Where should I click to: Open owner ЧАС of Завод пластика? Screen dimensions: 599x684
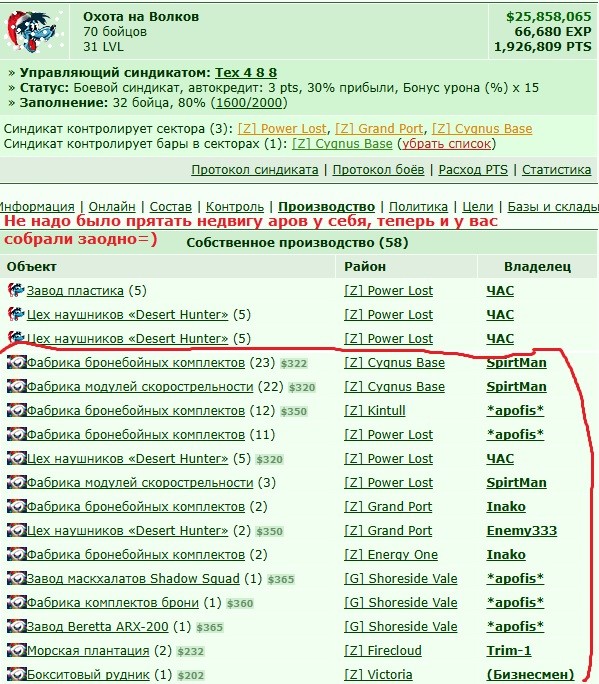(x=500, y=291)
